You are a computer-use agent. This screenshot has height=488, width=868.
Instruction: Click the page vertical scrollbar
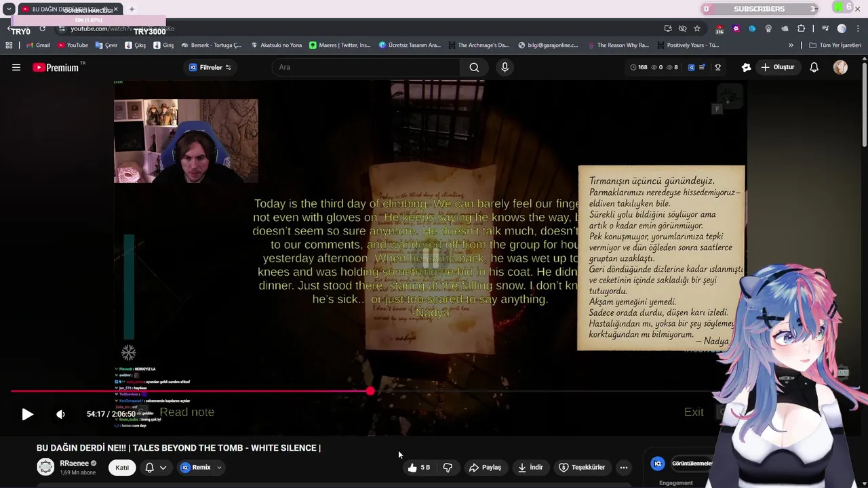pyautogui.click(x=865, y=105)
